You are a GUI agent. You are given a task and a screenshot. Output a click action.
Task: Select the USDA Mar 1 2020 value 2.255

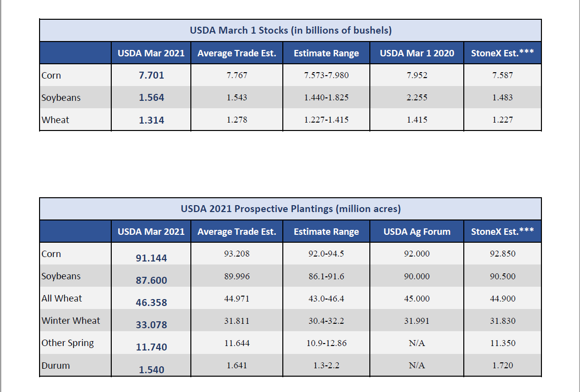417,98
